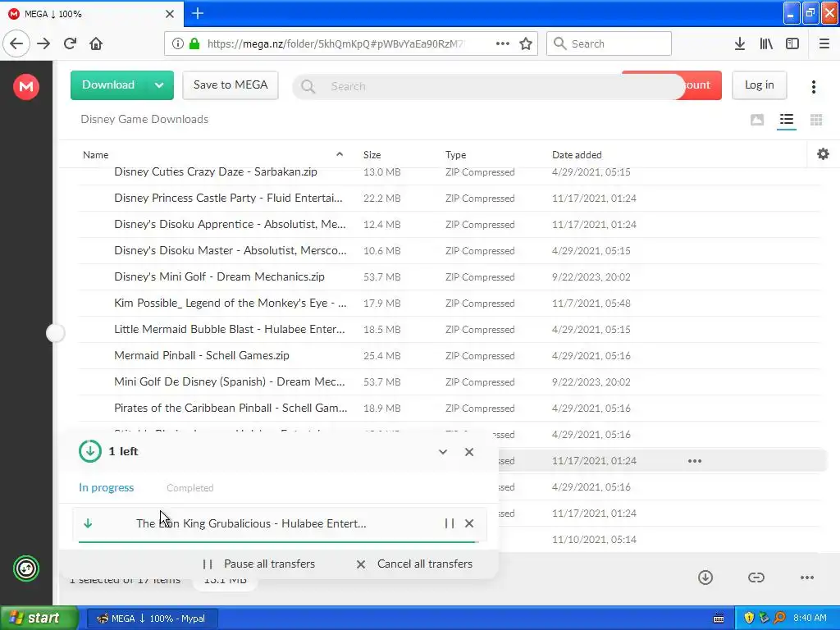Viewport: 840px width, 630px height.
Task: Sort files by Date added column
Action: (x=577, y=155)
